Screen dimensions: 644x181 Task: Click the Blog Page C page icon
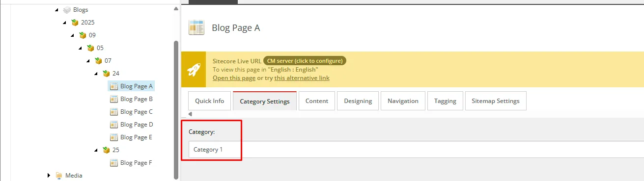pyautogui.click(x=114, y=112)
